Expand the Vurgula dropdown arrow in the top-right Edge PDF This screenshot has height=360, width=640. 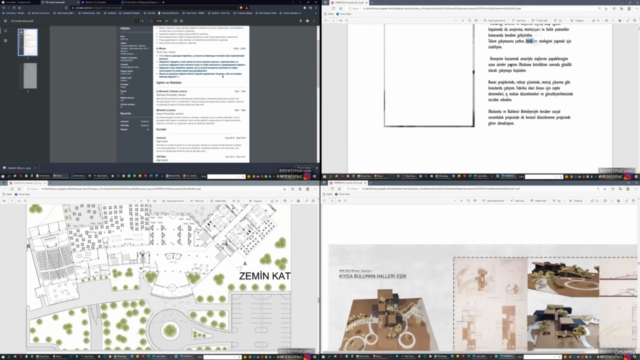point(588,20)
